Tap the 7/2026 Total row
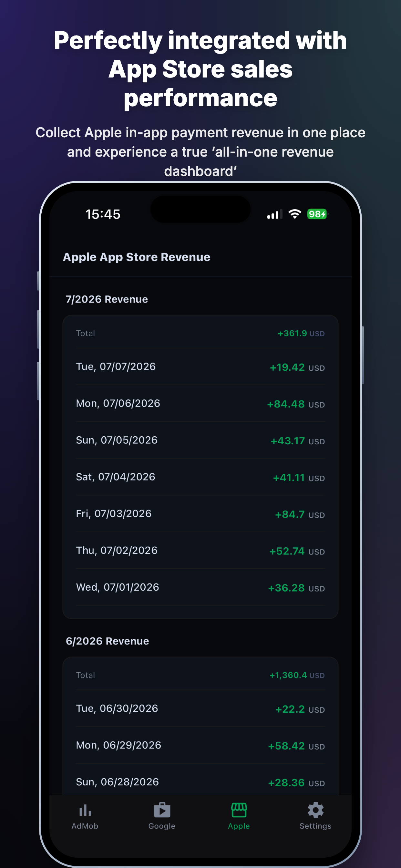This screenshot has height=868, width=401. click(200, 333)
